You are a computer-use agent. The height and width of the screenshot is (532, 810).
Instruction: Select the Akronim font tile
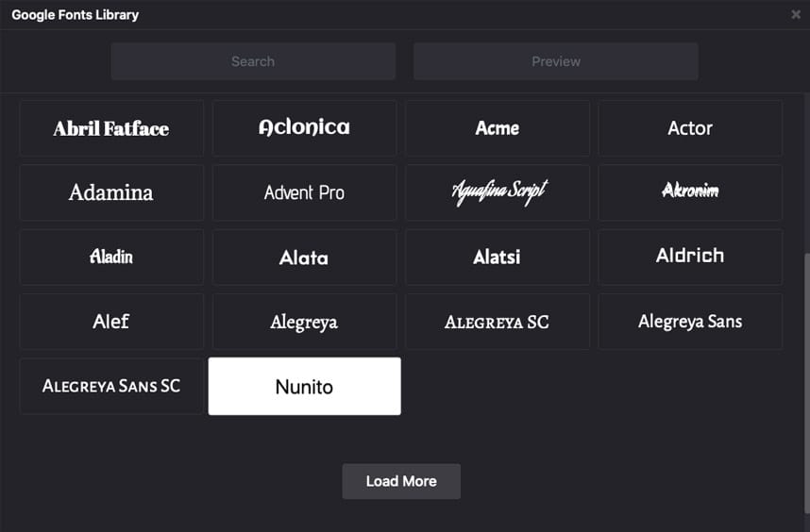[690, 192]
